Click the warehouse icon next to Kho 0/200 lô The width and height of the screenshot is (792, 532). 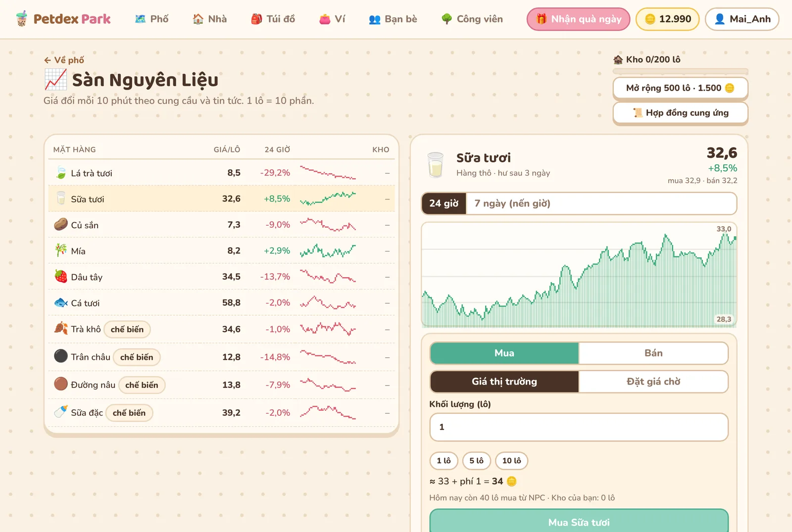tap(618, 59)
